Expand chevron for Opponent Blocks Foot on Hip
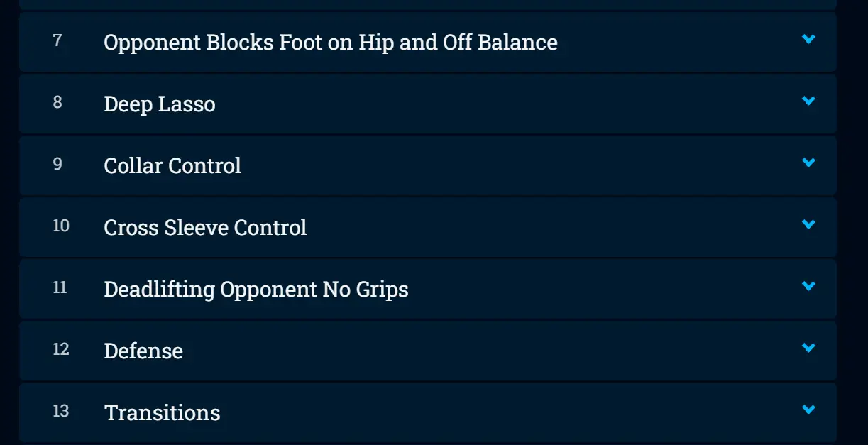Viewport: 868px width, 445px height. pyautogui.click(x=808, y=40)
